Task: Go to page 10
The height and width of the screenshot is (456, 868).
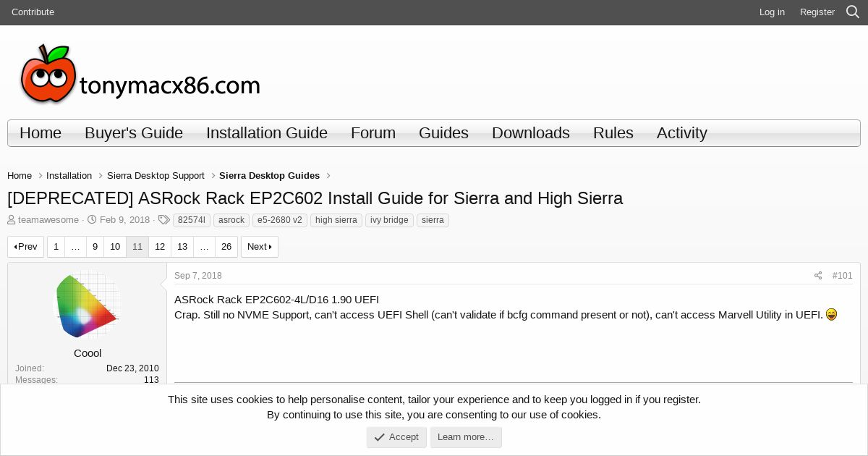Action: click(115, 247)
